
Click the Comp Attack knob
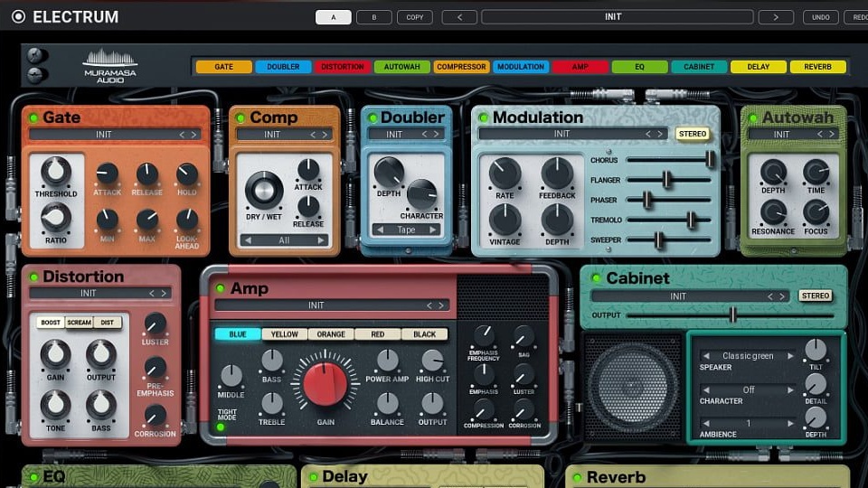[x=308, y=170]
